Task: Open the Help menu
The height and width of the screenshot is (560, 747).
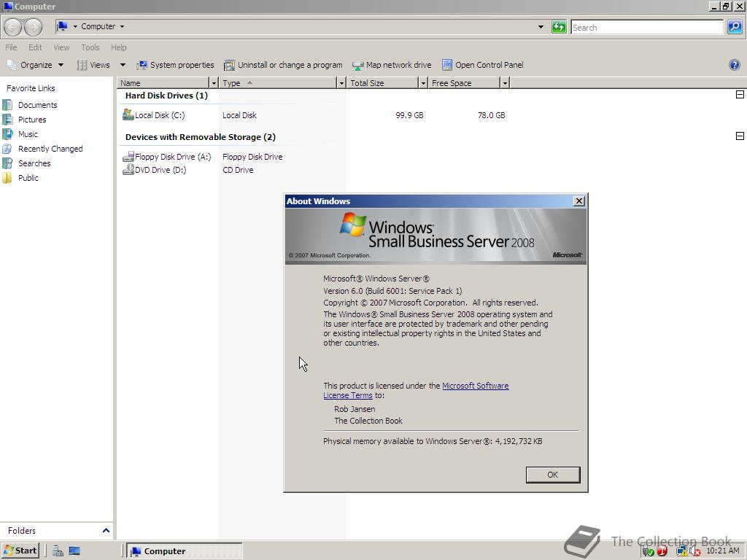Action: pos(119,47)
